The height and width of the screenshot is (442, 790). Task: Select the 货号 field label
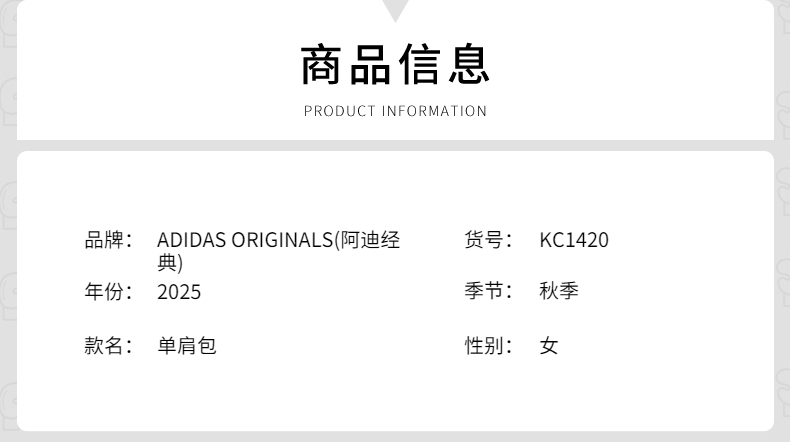click(488, 240)
